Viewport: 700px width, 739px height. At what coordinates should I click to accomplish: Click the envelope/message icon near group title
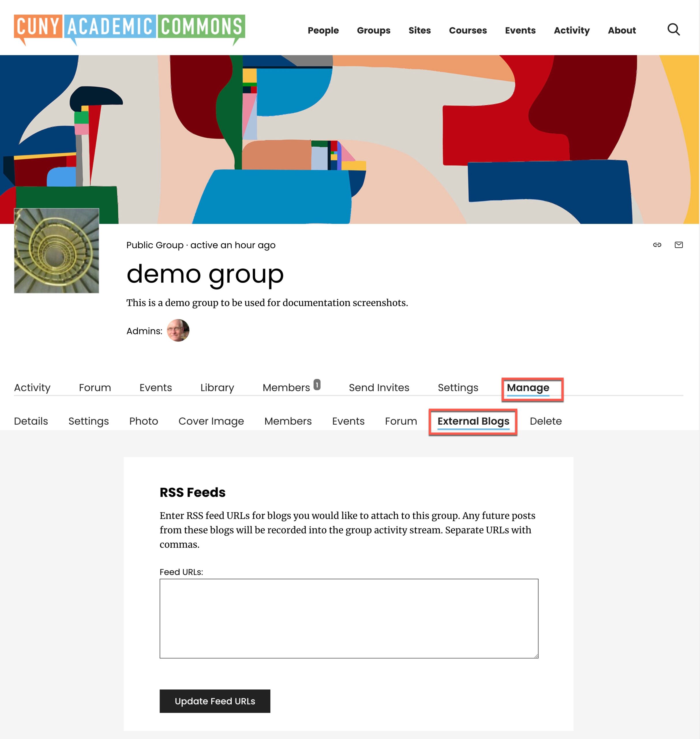(678, 244)
